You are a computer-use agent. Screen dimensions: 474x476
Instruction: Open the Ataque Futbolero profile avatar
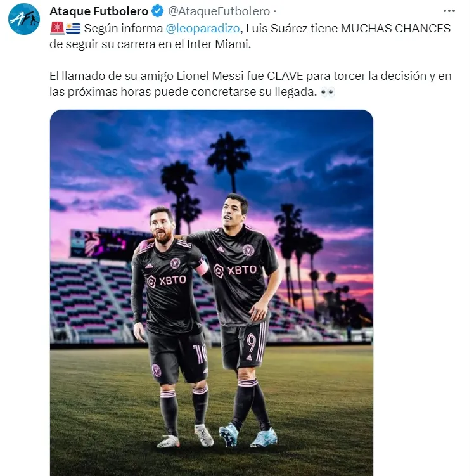24,19
